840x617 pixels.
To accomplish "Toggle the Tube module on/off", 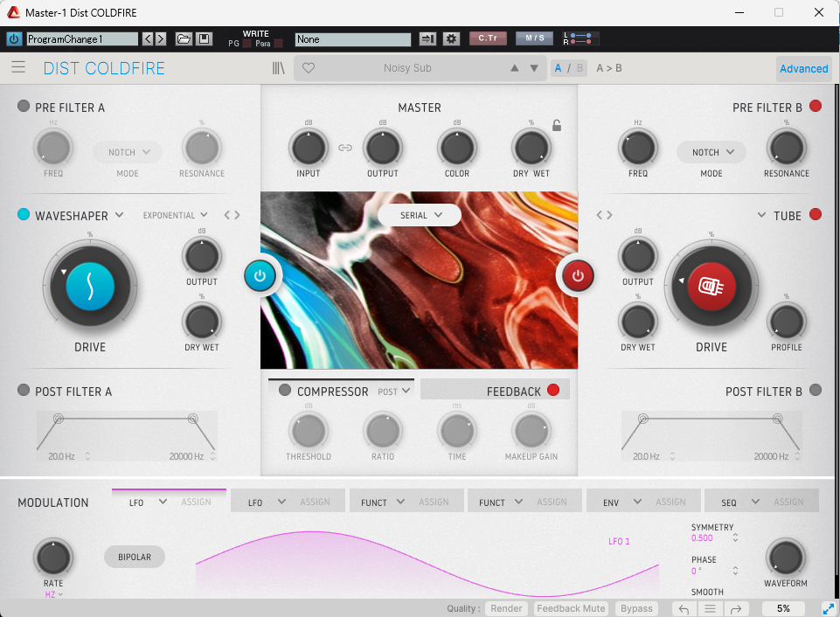I will point(816,215).
